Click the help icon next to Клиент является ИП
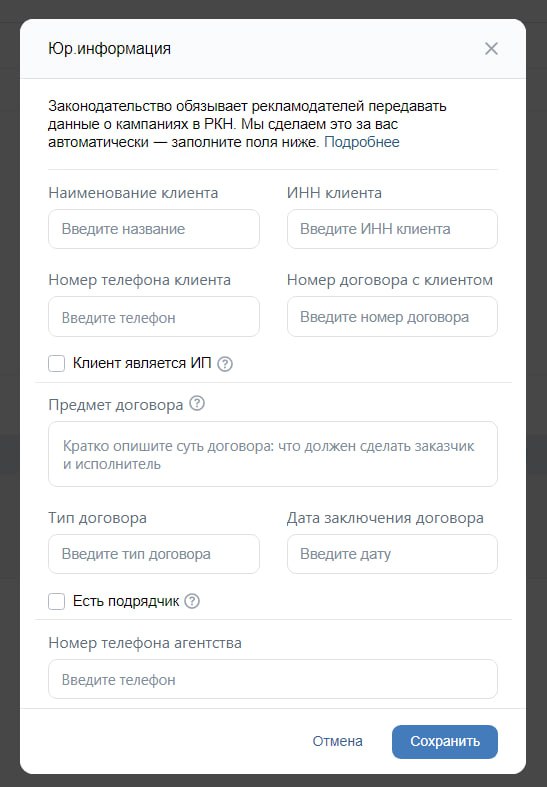The height and width of the screenshot is (787, 547). click(x=225, y=364)
